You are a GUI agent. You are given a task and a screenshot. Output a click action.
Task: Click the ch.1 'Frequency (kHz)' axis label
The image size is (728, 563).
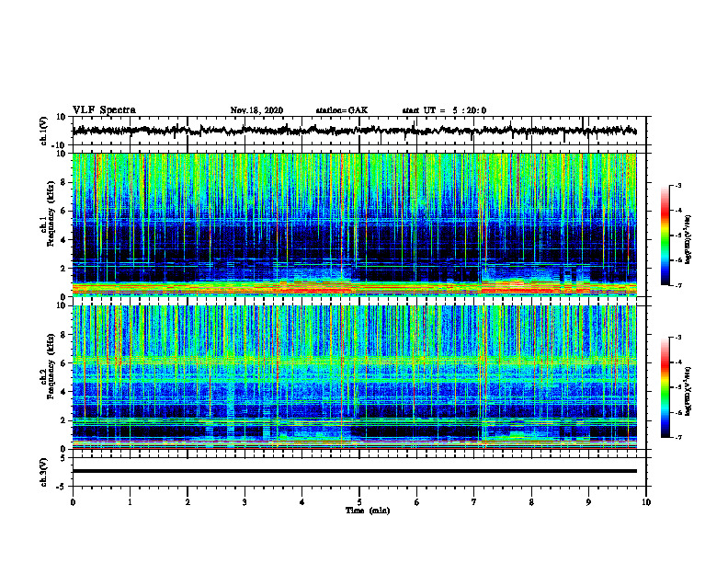click(x=51, y=214)
